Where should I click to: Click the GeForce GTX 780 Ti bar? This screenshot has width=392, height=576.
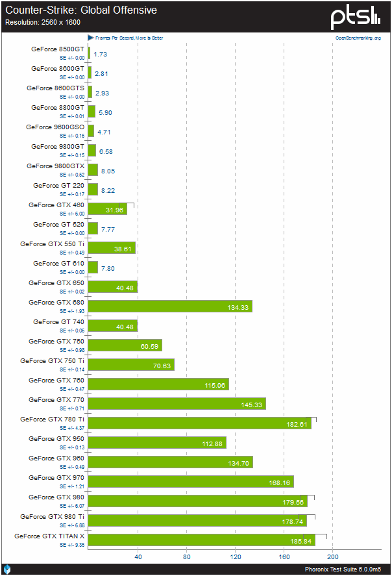[199, 423]
